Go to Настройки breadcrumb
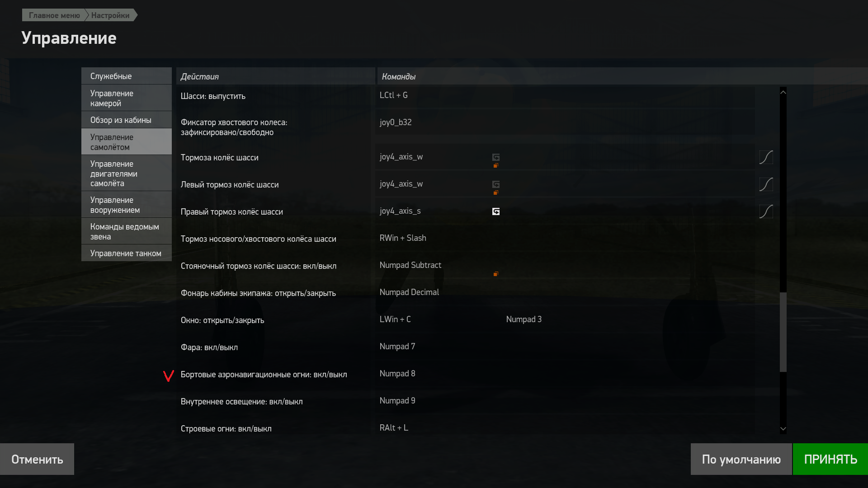This screenshot has height=488, width=868. (110, 15)
